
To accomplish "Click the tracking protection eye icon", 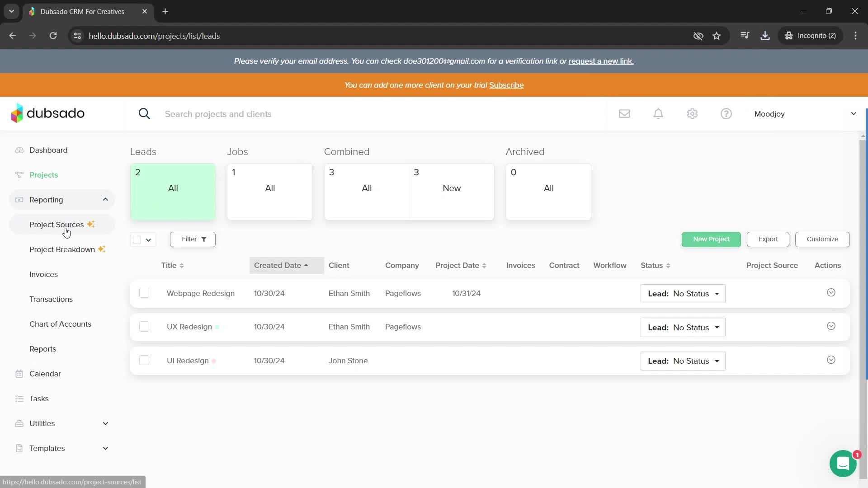I will point(698,36).
